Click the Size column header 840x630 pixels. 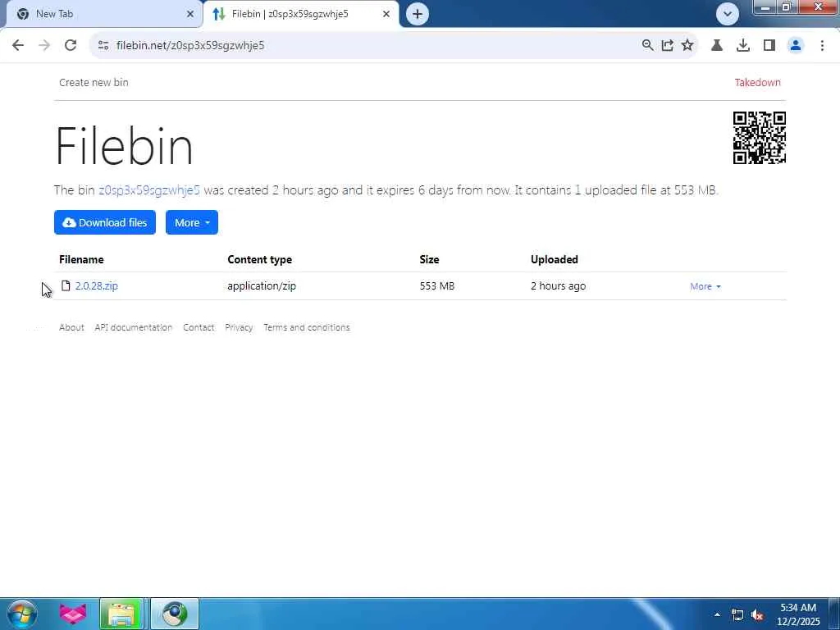(429, 260)
